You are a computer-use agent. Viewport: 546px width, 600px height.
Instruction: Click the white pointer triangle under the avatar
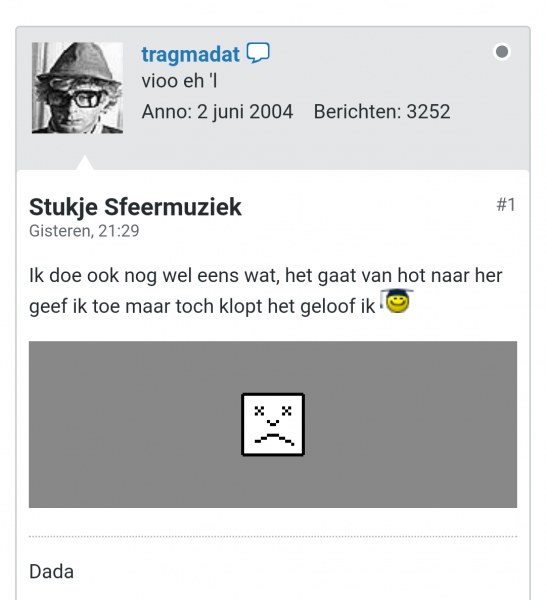(x=85, y=163)
